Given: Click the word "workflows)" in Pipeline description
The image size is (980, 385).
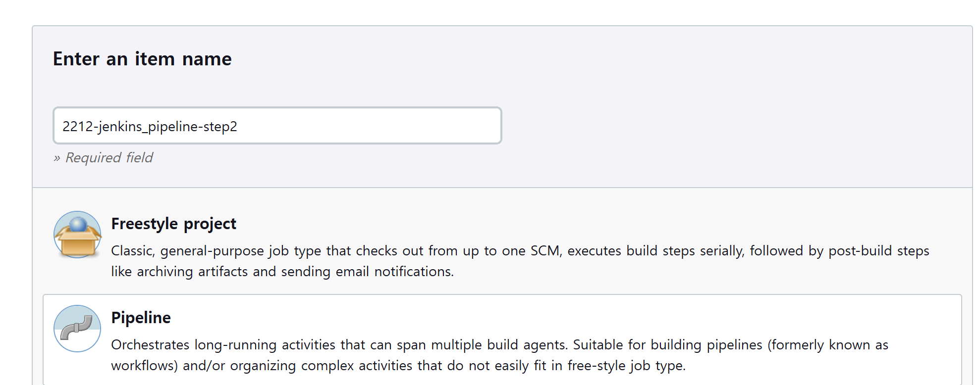Looking at the screenshot, I should [x=144, y=366].
